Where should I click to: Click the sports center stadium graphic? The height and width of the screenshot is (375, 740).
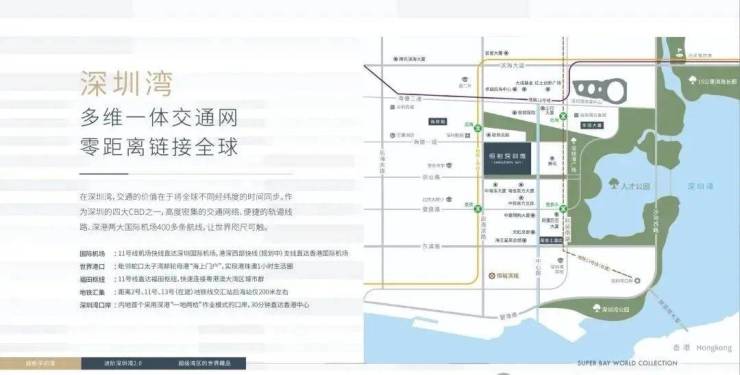600,90
